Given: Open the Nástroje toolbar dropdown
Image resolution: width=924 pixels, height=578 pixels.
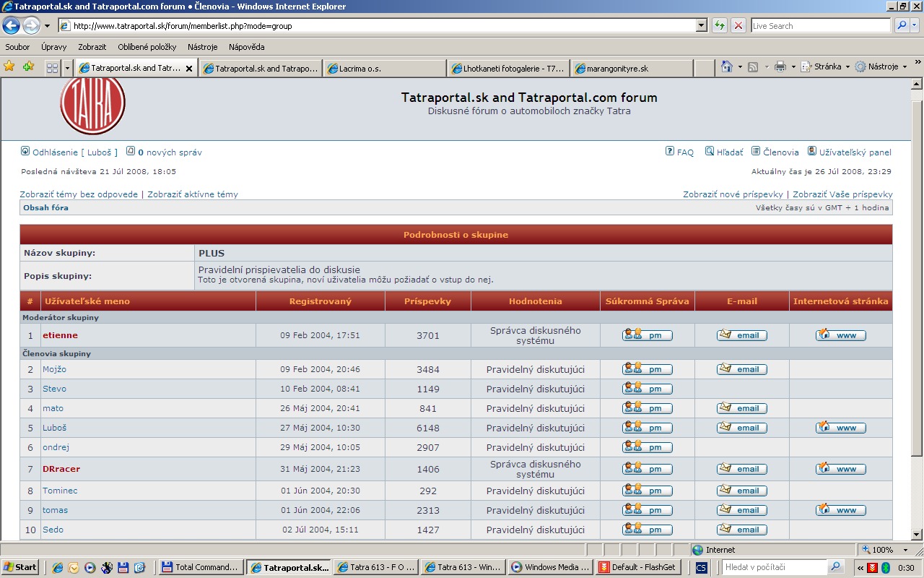Looking at the screenshot, I should (x=881, y=66).
